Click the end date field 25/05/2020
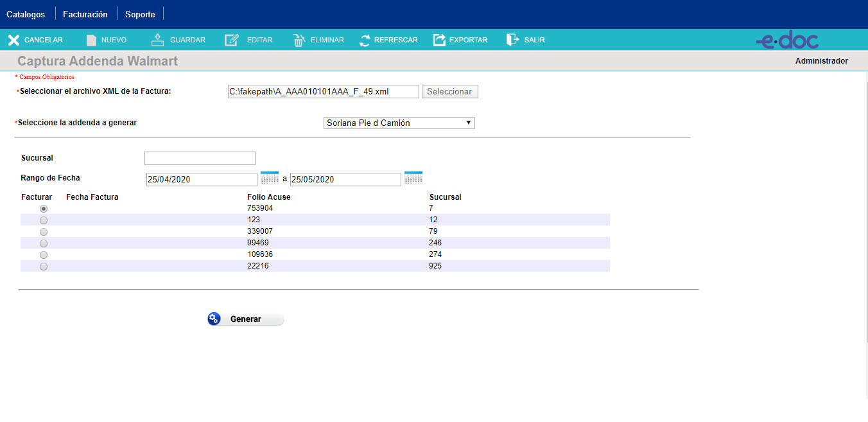868x422 pixels. pyautogui.click(x=345, y=179)
